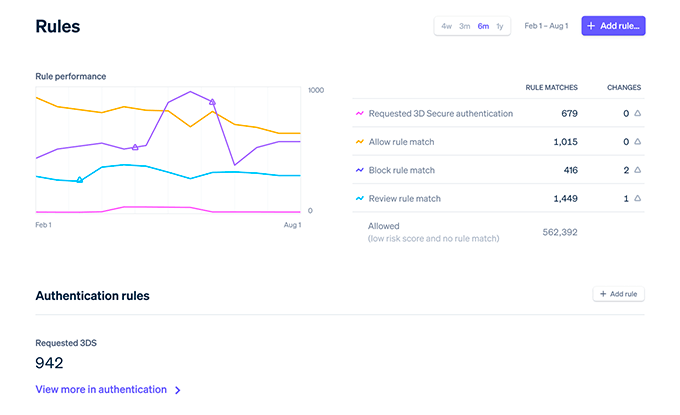Select the 1y time range
The width and height of the screenshot is (680, 415).
tap(500, 26)
